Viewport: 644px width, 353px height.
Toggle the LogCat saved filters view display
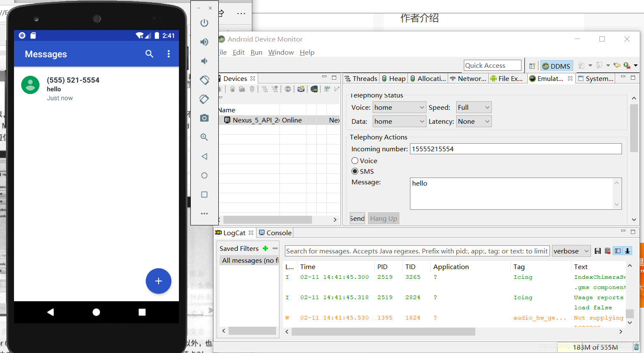(618, 251)
